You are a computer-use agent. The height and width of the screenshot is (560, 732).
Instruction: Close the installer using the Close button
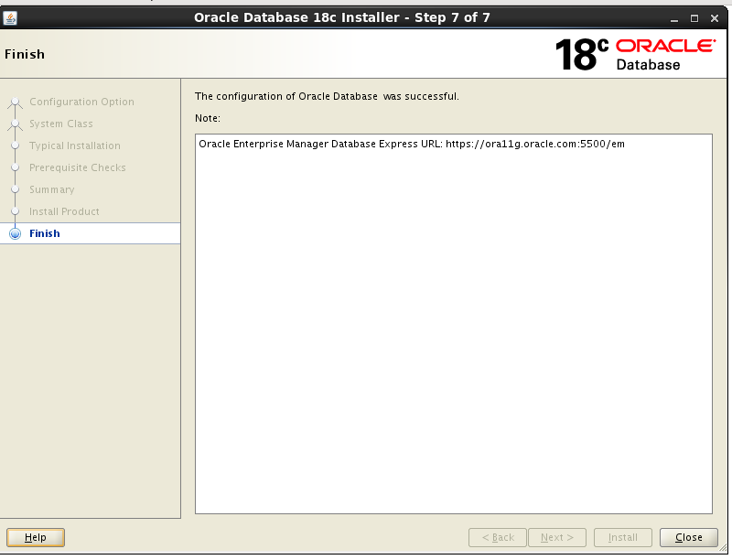point(688,537)
